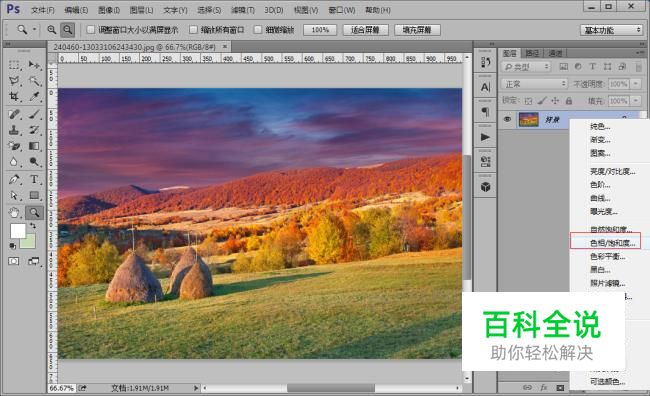Open the 填充 slider arrow

[x=636, y=100]
